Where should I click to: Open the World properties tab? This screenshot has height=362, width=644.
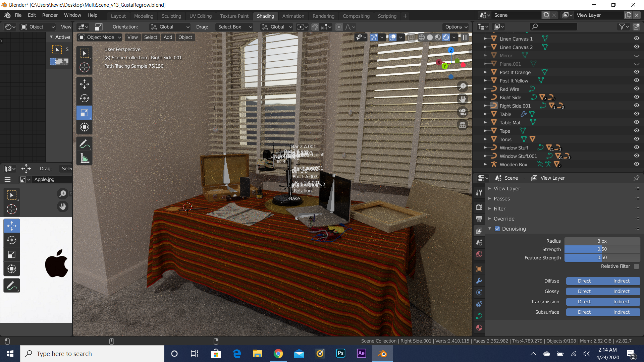coord(479,254)
